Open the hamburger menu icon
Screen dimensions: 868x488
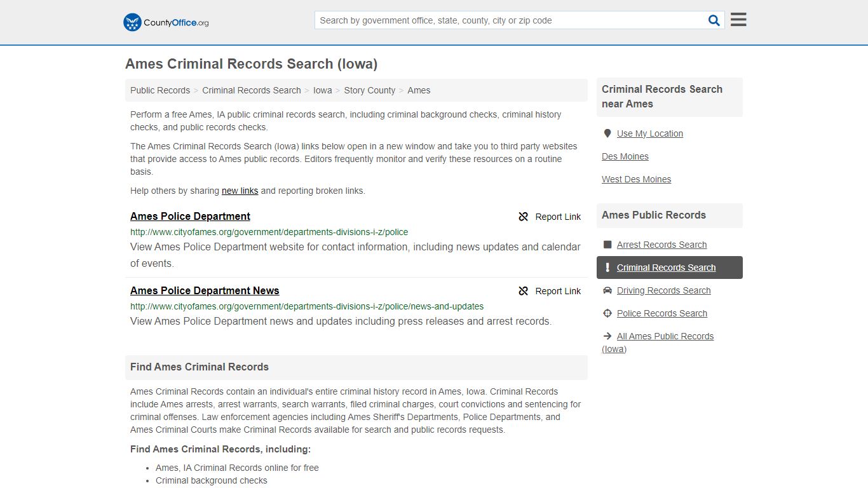pyautogui.click(x=738, y=20)
